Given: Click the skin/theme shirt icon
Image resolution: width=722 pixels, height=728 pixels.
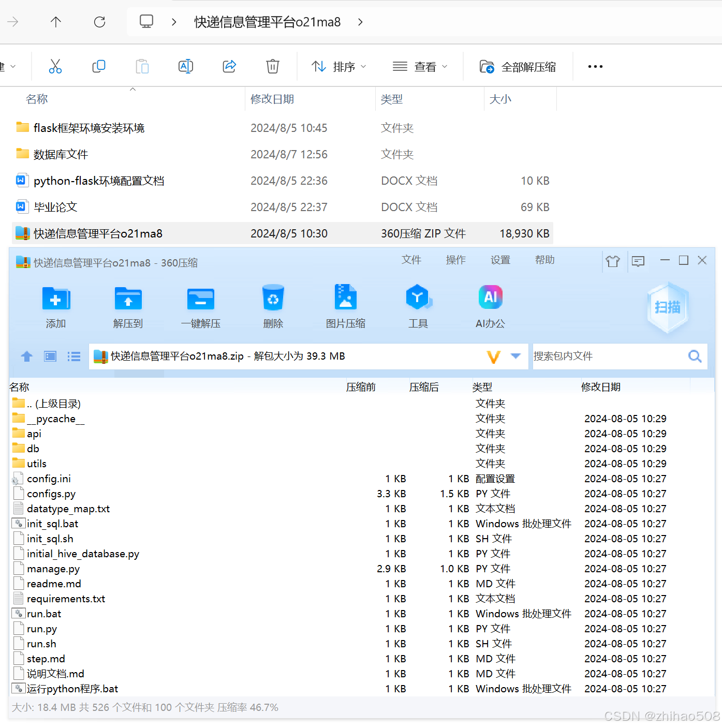Looking at the screenshot, I should click(x=613, y=261).
